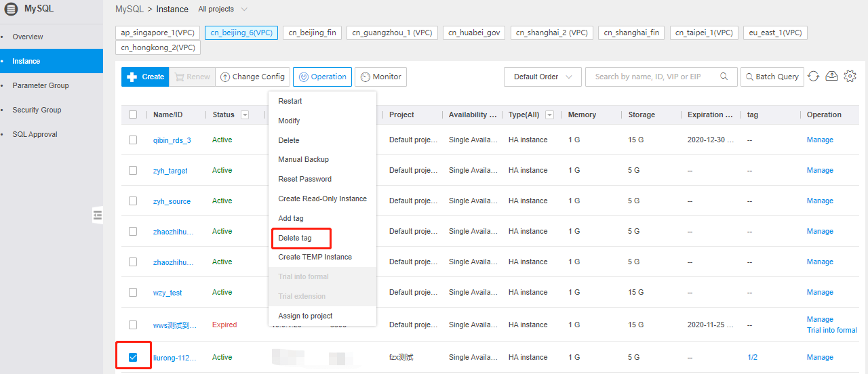Open SQL Approval in the sidebar
Image resolution: width=868 pixels, height=374 pixels.
[x=52, y=134]
